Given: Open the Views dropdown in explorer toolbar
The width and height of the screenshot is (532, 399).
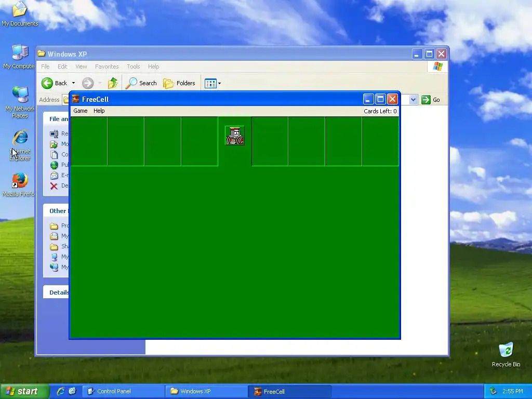Looking at the screenshot, I should coord(212,83).
